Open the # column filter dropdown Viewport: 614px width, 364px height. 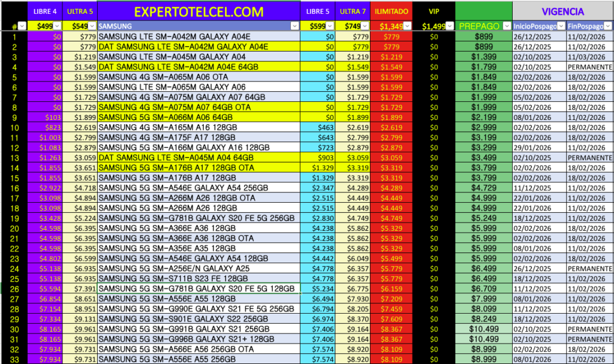point(22,26)
